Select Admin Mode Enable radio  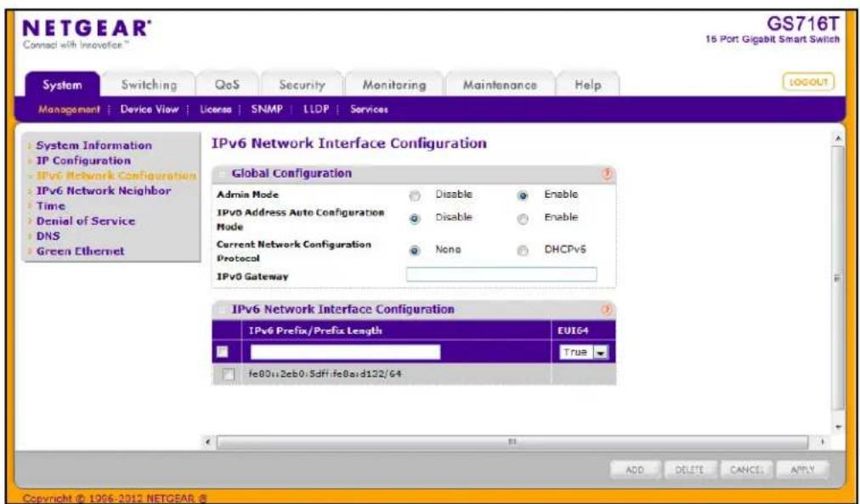point(523,195)
